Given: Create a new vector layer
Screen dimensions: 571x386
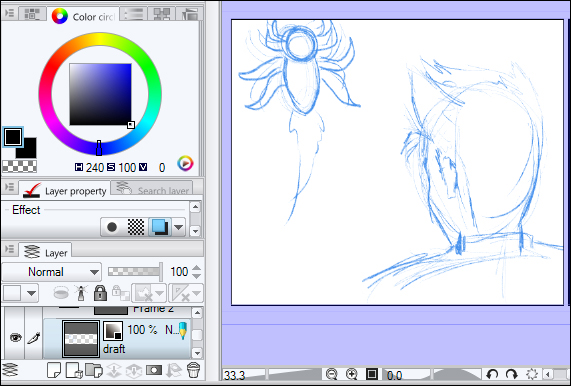Looking at the screenshot, I should (74, 370).
